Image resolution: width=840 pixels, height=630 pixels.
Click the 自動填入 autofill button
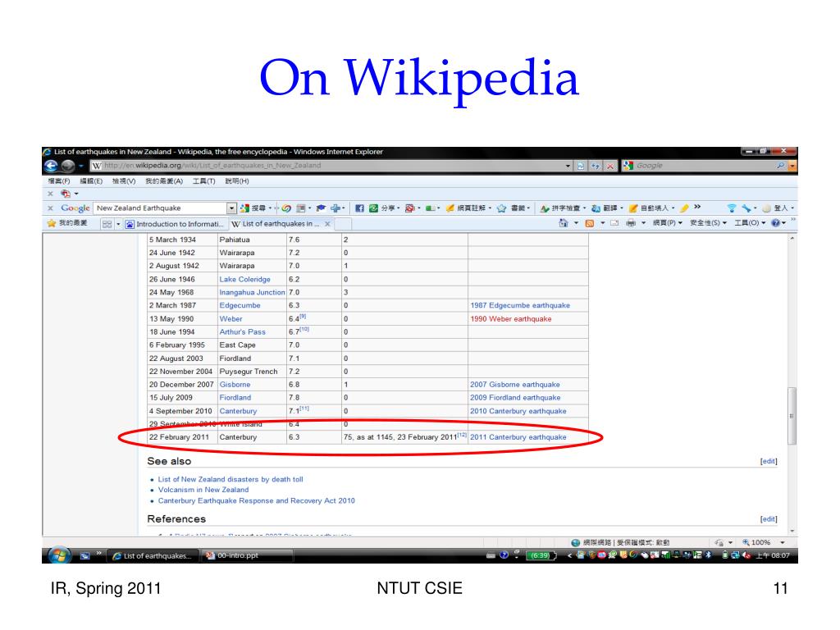[x=651, y=208]
